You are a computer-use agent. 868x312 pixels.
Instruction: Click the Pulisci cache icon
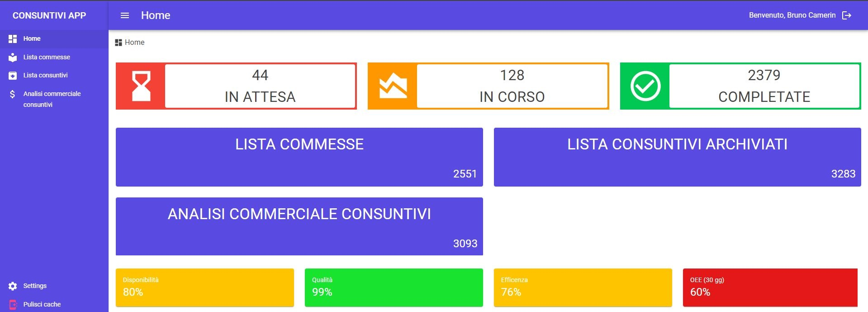13,305
